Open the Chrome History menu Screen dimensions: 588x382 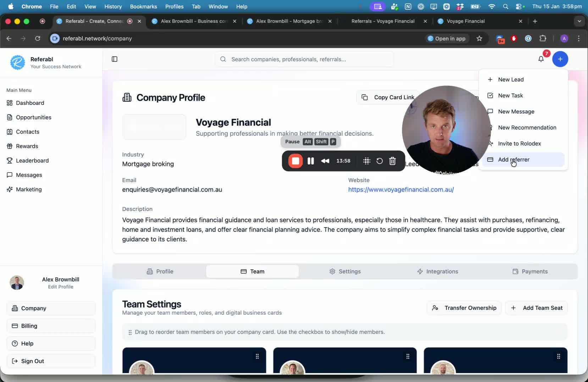point(113,6)
